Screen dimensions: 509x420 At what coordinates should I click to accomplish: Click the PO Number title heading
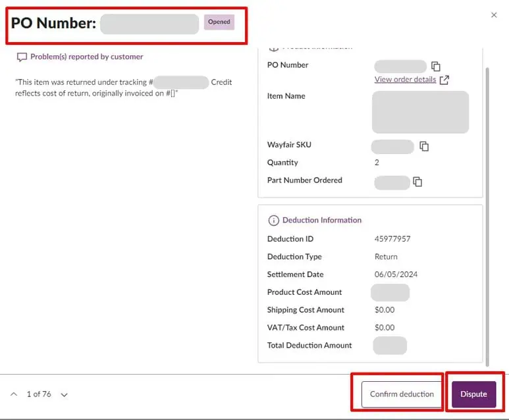(x=53, y=23)
